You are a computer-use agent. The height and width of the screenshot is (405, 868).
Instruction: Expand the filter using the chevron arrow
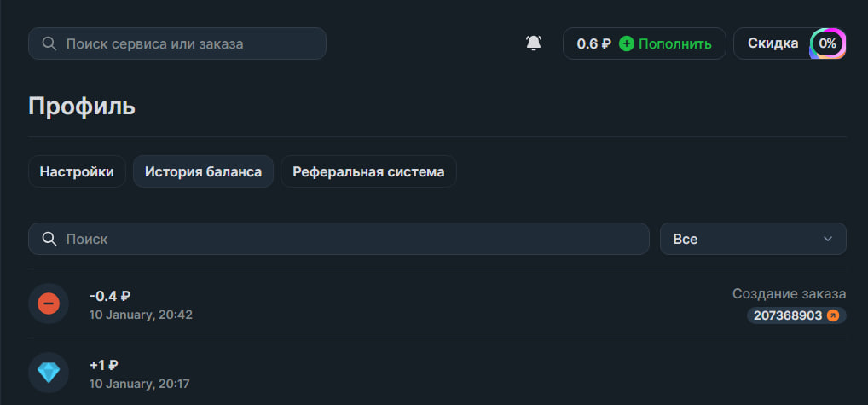[827, 239]
